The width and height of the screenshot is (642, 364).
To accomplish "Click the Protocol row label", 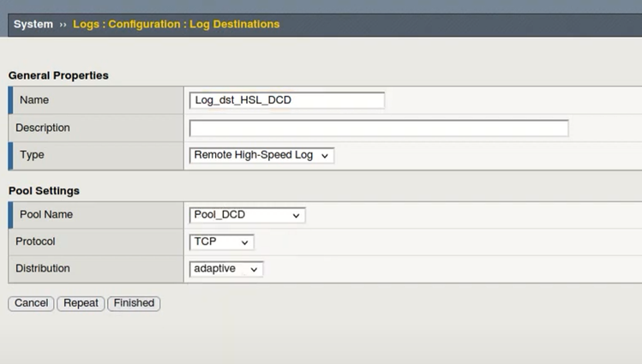I will pos(35,242).
